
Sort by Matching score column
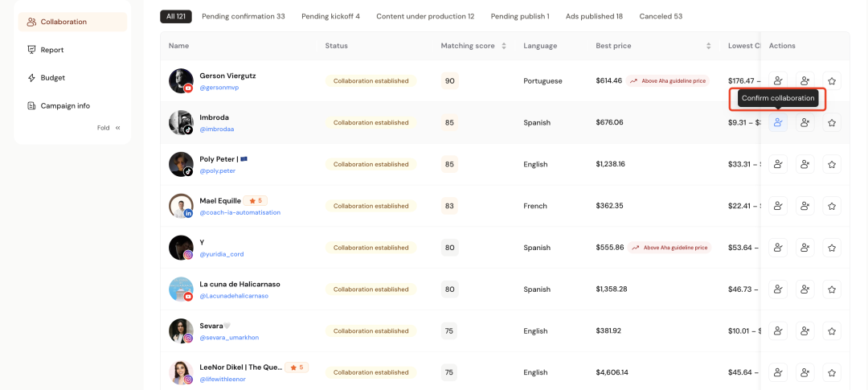click(504, 46)
